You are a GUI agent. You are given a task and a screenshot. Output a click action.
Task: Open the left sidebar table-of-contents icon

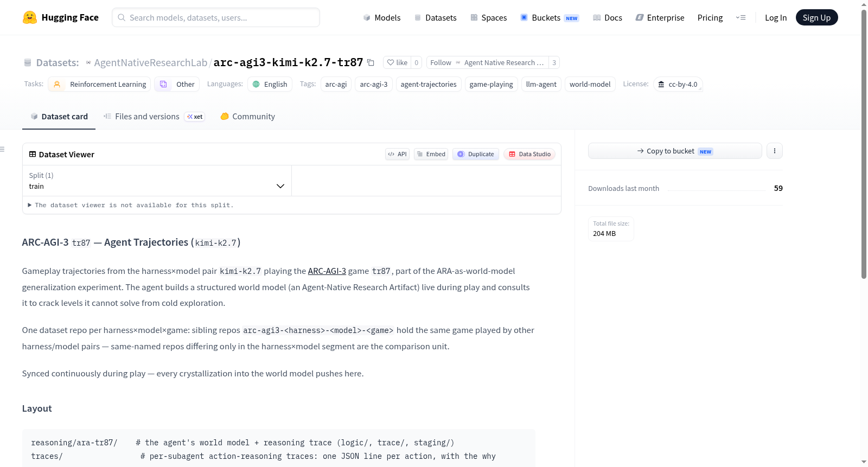tap(2, 149)
